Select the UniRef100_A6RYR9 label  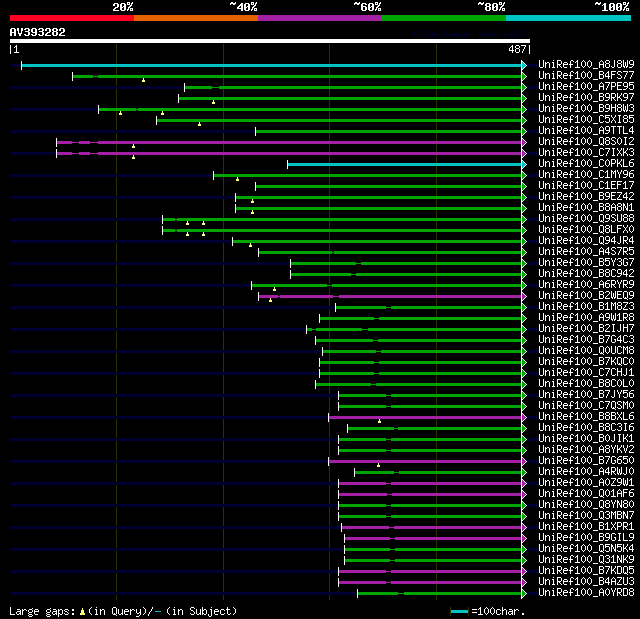pos(586,285)
